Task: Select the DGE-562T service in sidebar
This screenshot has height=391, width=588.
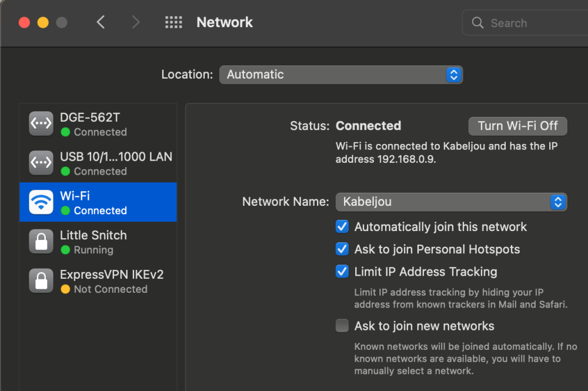Action: [98, 123]
